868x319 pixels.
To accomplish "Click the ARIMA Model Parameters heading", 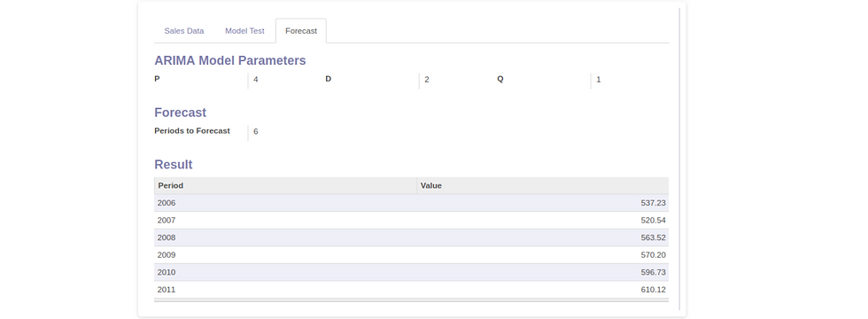I will click(229, 60).
